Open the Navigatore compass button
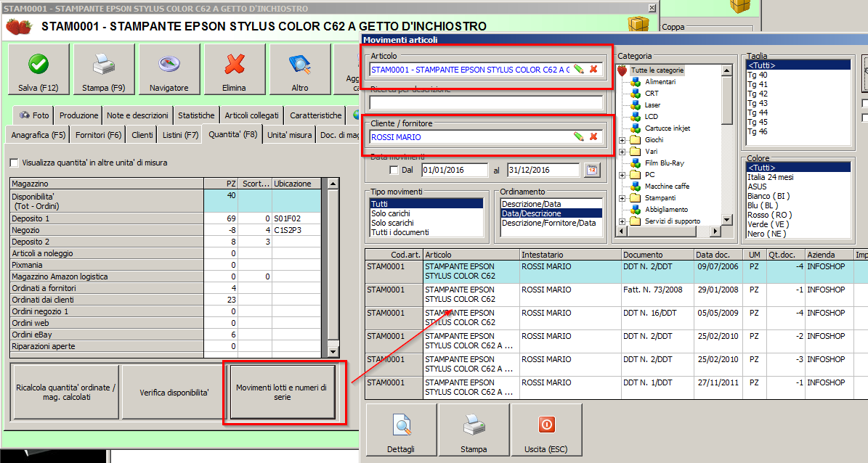This screenshot has width=868, height=463. click(x=169, y=69)
